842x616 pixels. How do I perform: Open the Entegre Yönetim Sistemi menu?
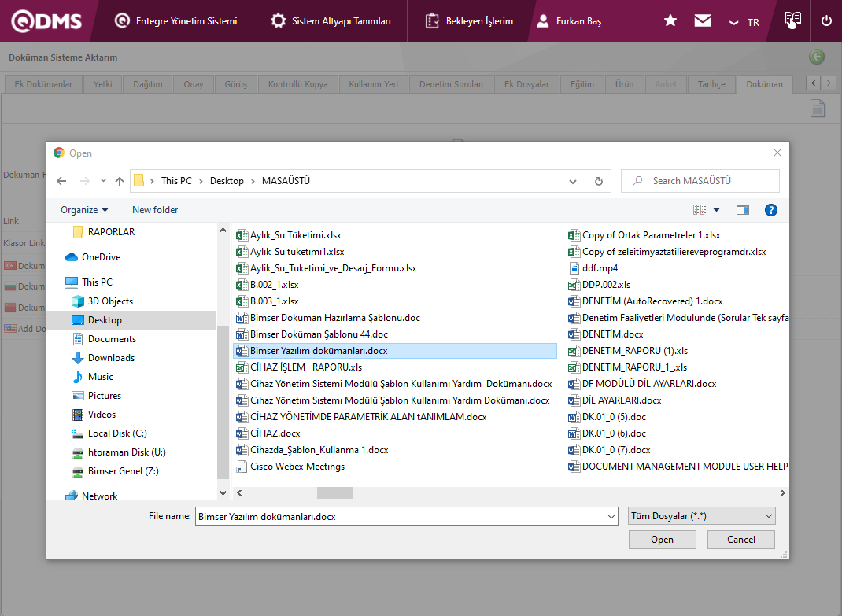pos(175,21)
